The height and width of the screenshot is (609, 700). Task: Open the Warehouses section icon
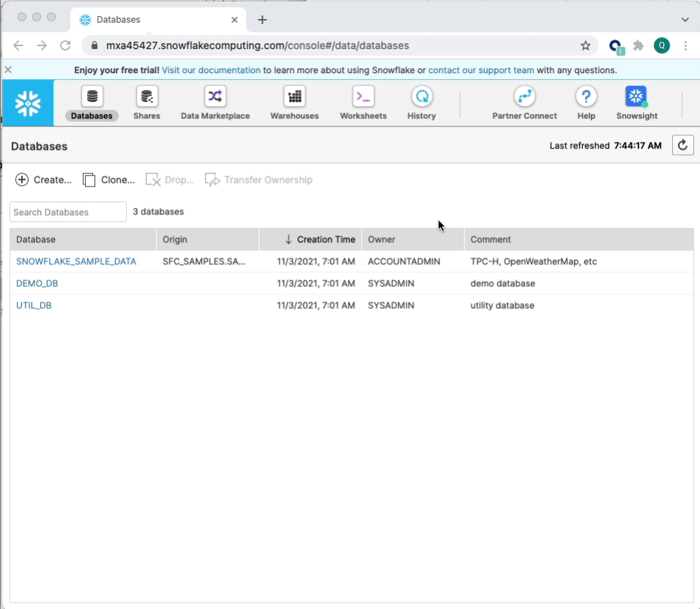click(294, 97)
